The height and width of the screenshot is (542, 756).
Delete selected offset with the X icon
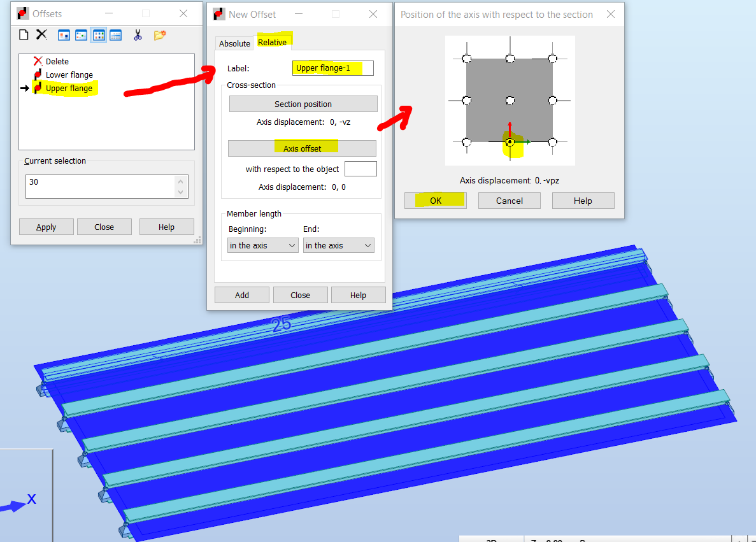coord(40,34)
